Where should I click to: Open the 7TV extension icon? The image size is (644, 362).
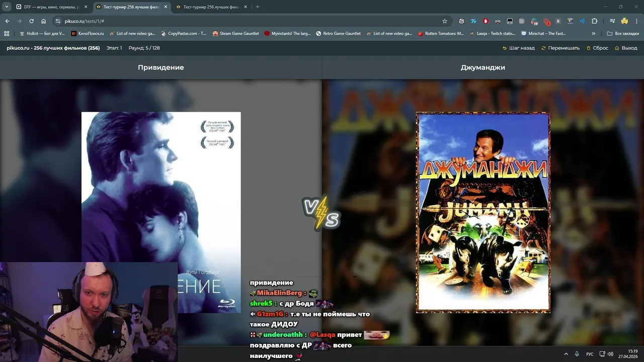(473, 21)
